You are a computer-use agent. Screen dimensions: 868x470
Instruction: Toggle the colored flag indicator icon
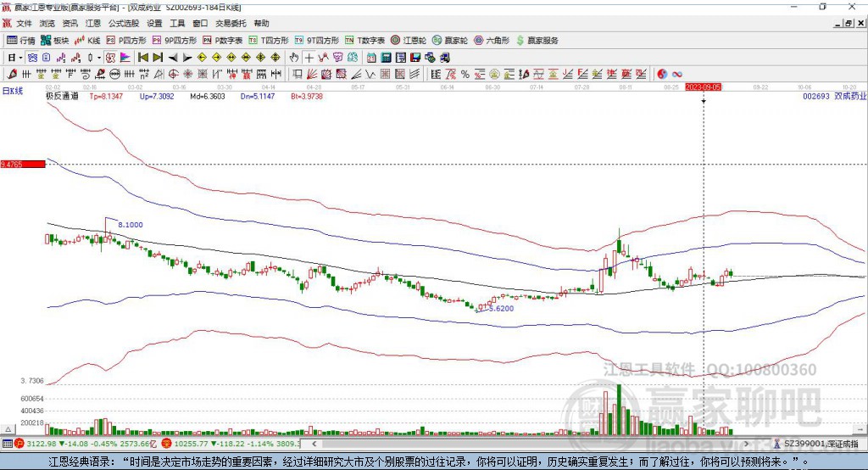(125, 58)
